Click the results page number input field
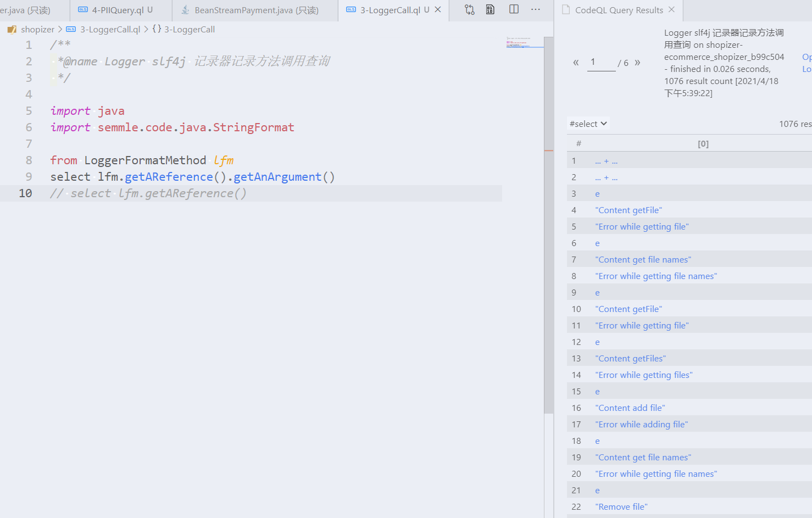 coord(601,63)
